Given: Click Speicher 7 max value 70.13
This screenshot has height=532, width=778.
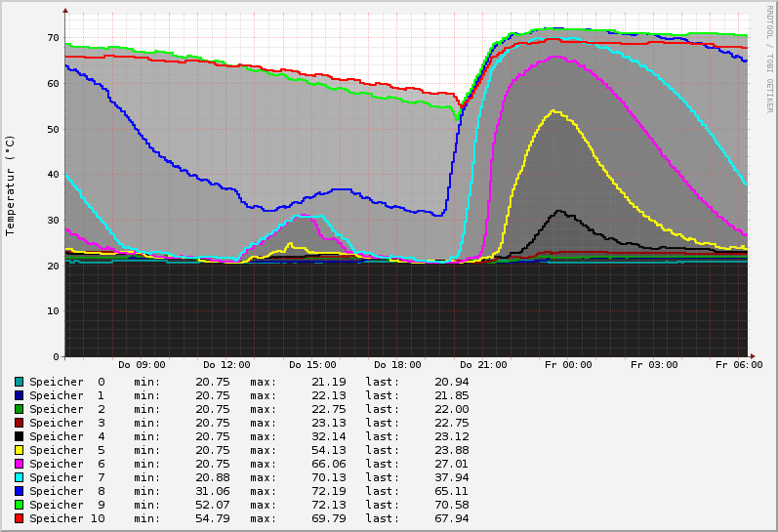Looking at the screenshot, I should coord(329,477).
